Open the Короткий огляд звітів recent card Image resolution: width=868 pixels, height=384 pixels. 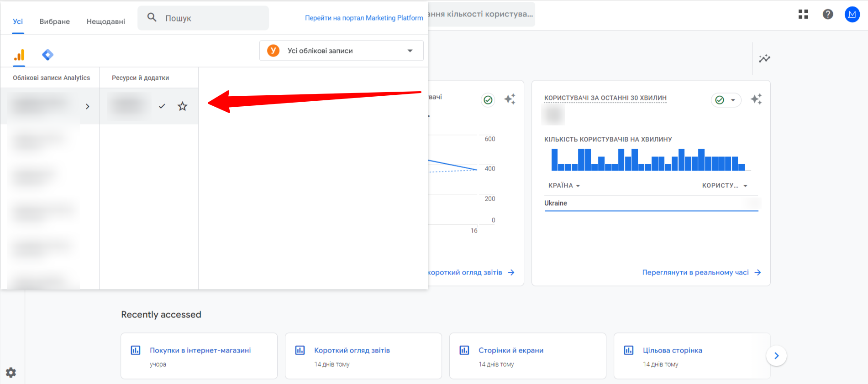point(363,356)
